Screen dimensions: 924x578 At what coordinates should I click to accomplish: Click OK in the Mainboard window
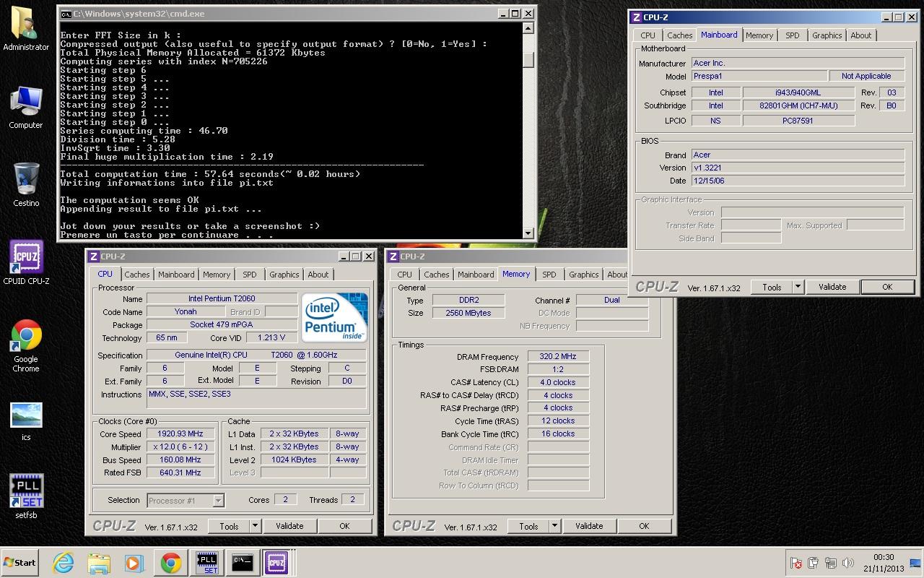click(887, 287)
